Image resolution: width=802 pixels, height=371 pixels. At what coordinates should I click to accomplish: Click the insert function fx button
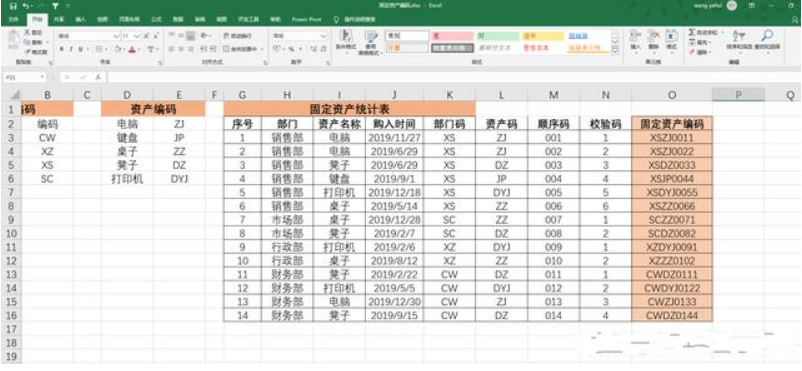tap(97, 77)
